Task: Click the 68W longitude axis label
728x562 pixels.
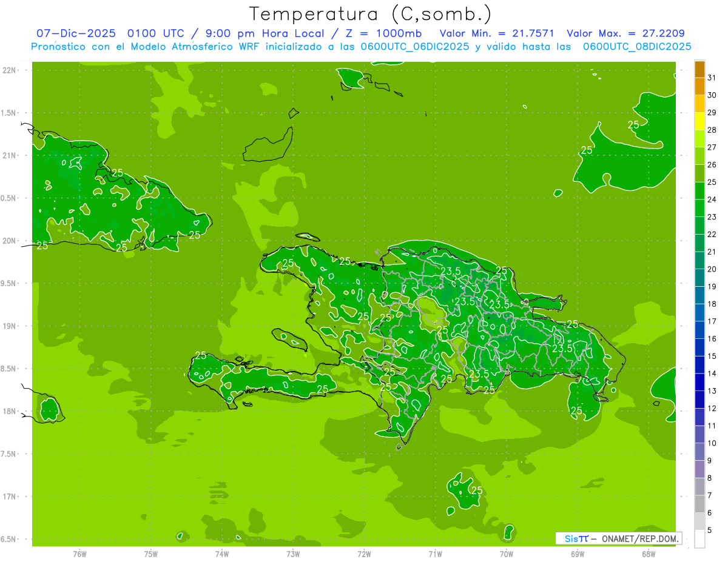Action: pos(648,554)
